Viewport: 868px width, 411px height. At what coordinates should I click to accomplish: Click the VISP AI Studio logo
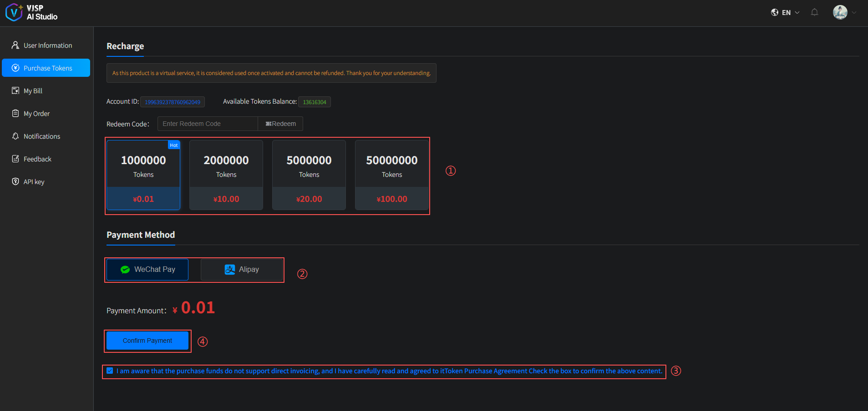click(x=31, y=12)
